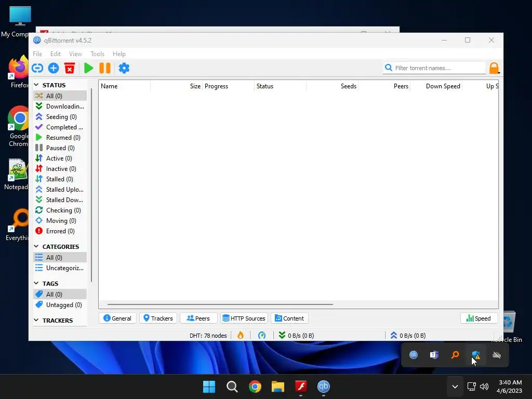Switch to the Content tab
The height and width of the screenshot is (399, 532).
(x=289, y=318)
